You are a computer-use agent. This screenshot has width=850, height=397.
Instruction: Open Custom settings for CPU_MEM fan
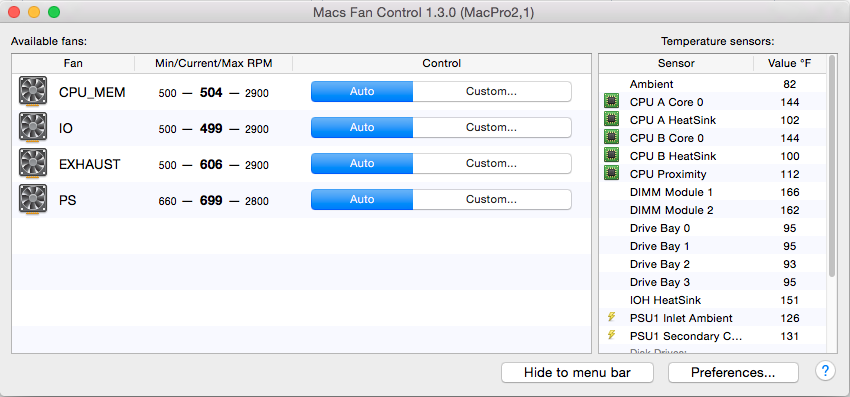(492, 92)
